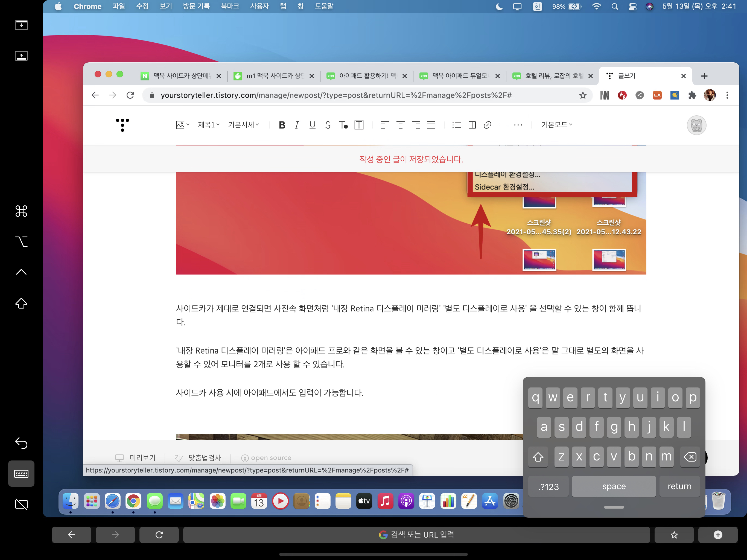Screen dimensions: 747x560
Task: Toggle bold formatting in editor toolbar
Action: tap(282, 125)
